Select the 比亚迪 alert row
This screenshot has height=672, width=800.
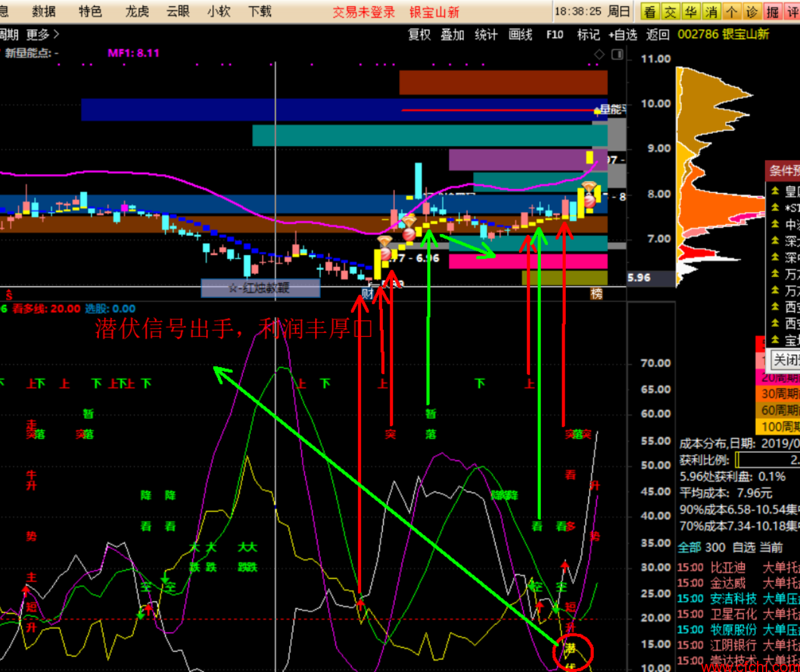(x=738, y=567)
